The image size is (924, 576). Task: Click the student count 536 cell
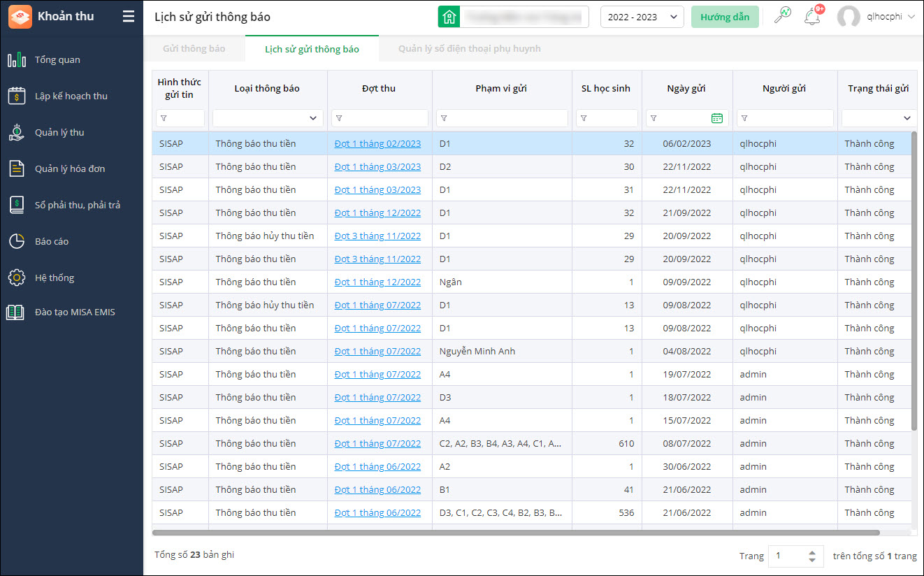[x=607, y=512]
